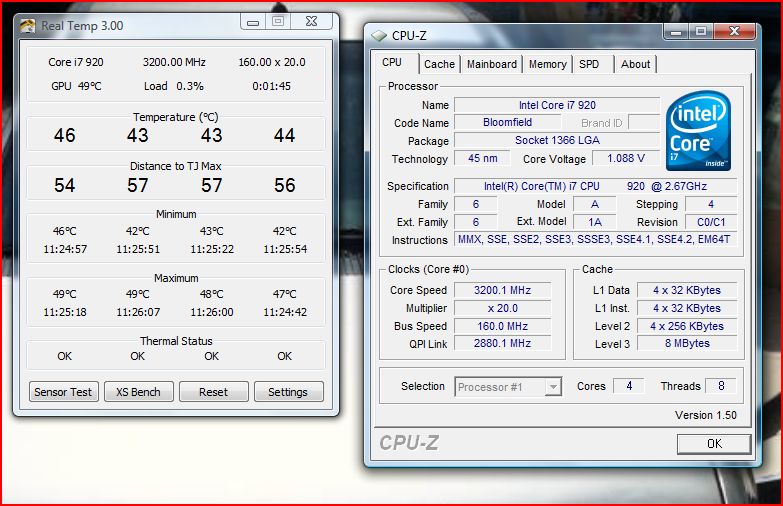Click the Intel Core i7 logo
The height and width of the screenshot is (506, 783).
pyautogui.click(x=698, y=130)
